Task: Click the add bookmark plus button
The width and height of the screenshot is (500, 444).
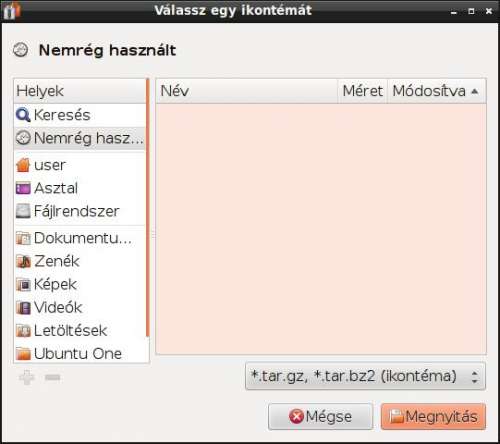Action: coord(27,377)
